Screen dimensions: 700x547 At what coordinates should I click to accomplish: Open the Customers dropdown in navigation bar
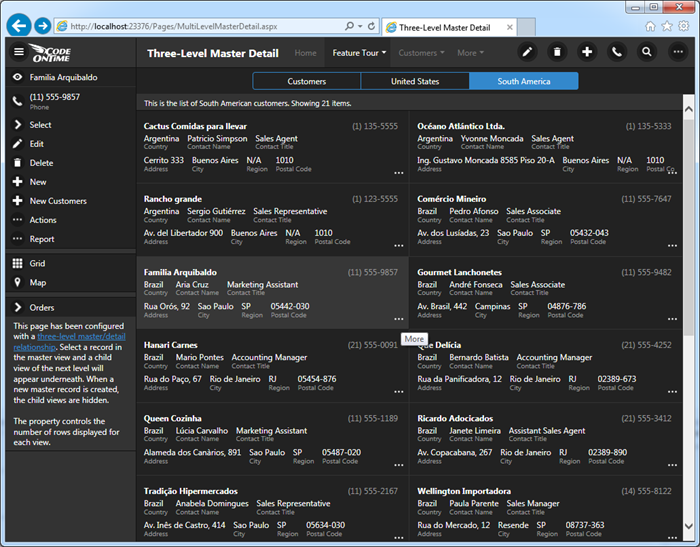point(422,53)
